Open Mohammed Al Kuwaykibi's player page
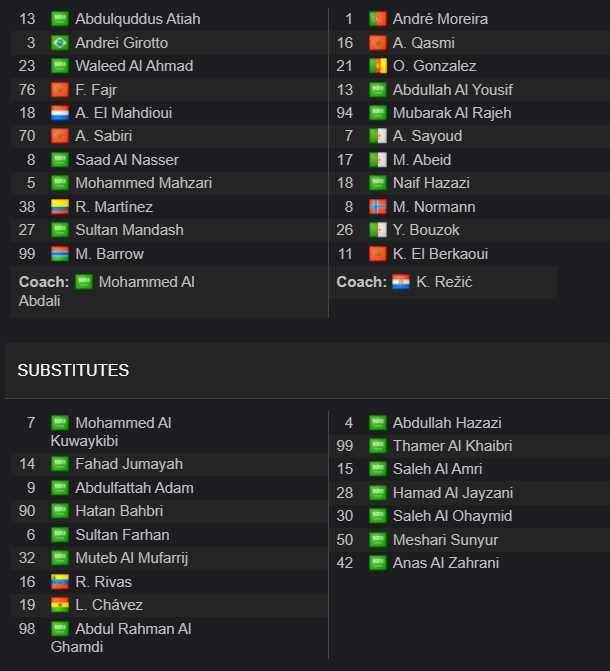 point(111,432)
